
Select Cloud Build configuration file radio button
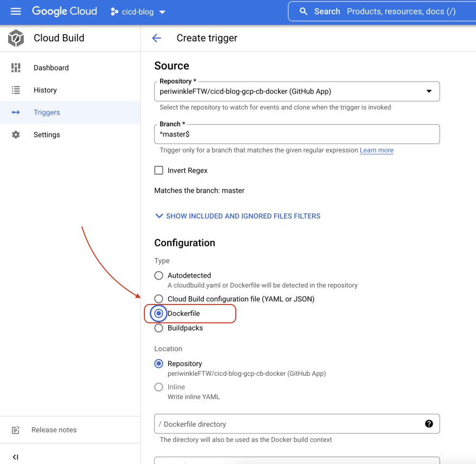pos(159,299)
